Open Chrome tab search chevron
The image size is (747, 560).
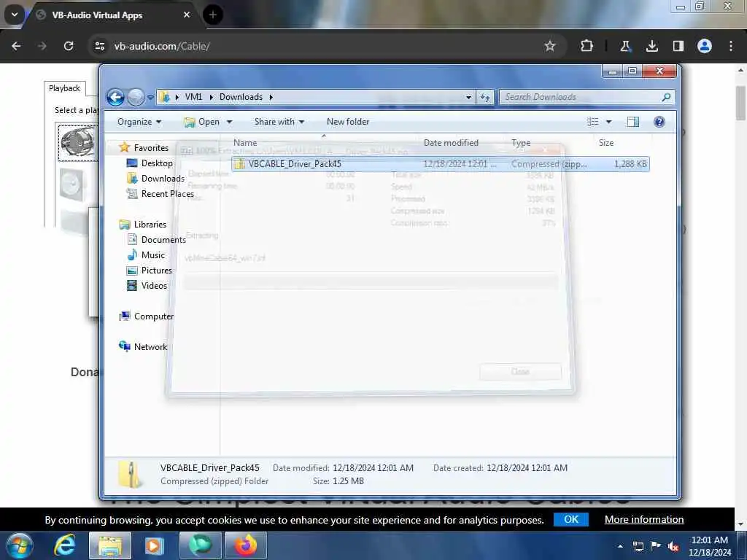(15, 15)
